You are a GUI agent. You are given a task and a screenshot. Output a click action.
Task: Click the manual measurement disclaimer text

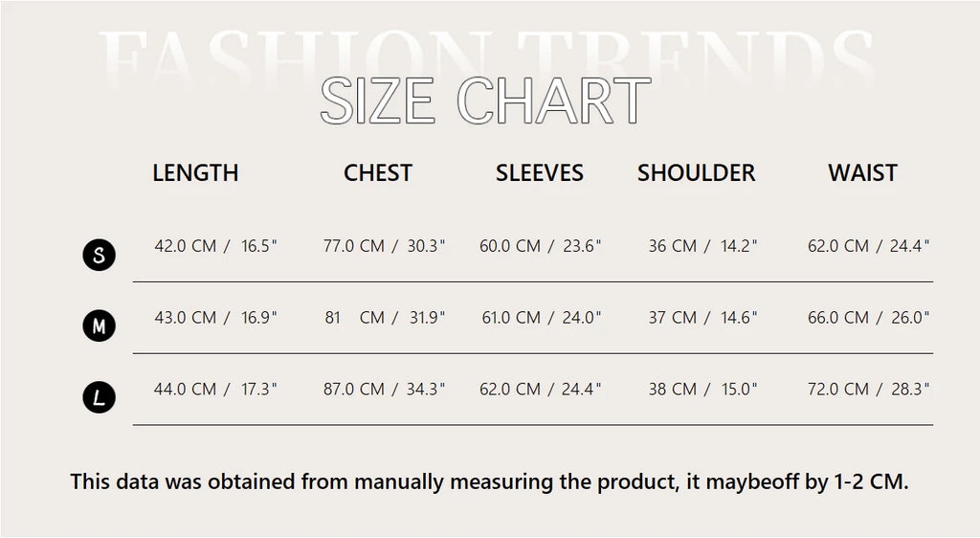(x=489, y=482)
